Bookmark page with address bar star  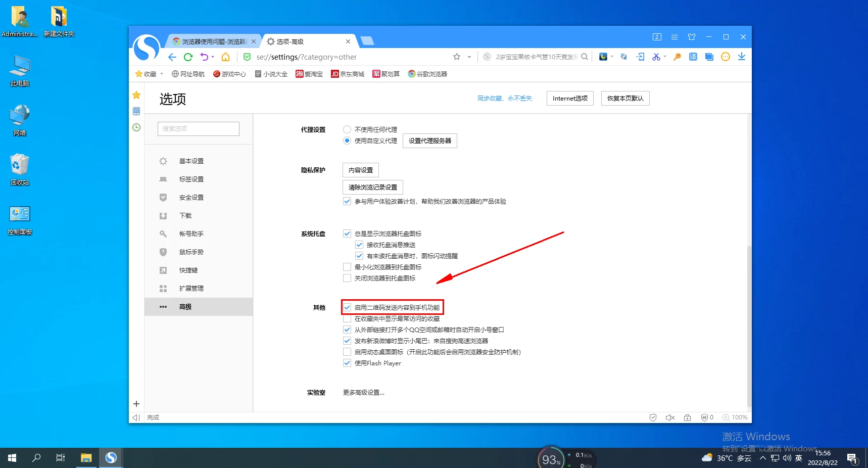tap(457, 57)
